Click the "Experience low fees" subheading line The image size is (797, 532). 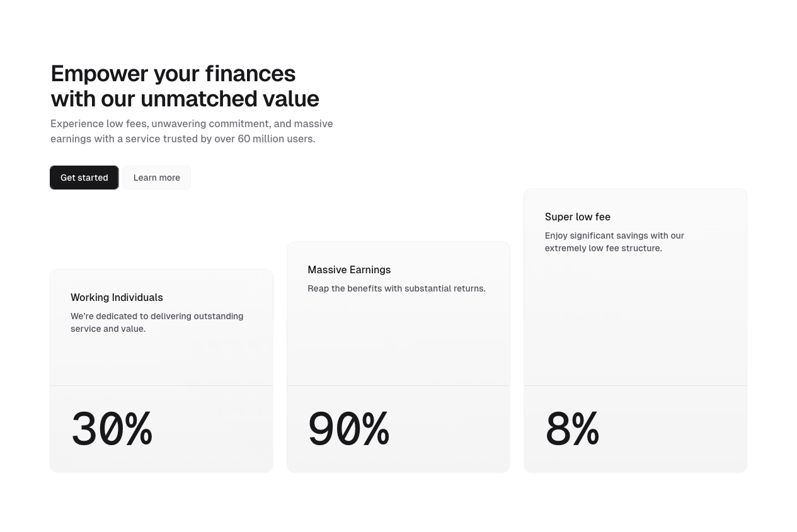pos(192,123)
